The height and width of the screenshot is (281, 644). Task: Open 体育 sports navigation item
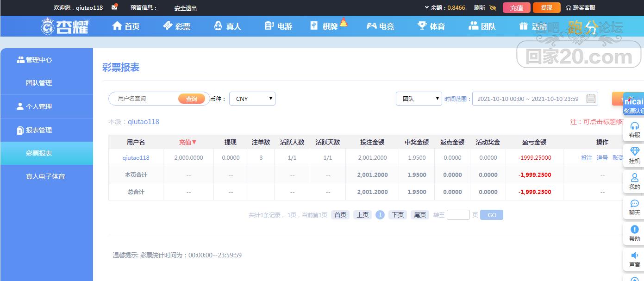point(431,26)
